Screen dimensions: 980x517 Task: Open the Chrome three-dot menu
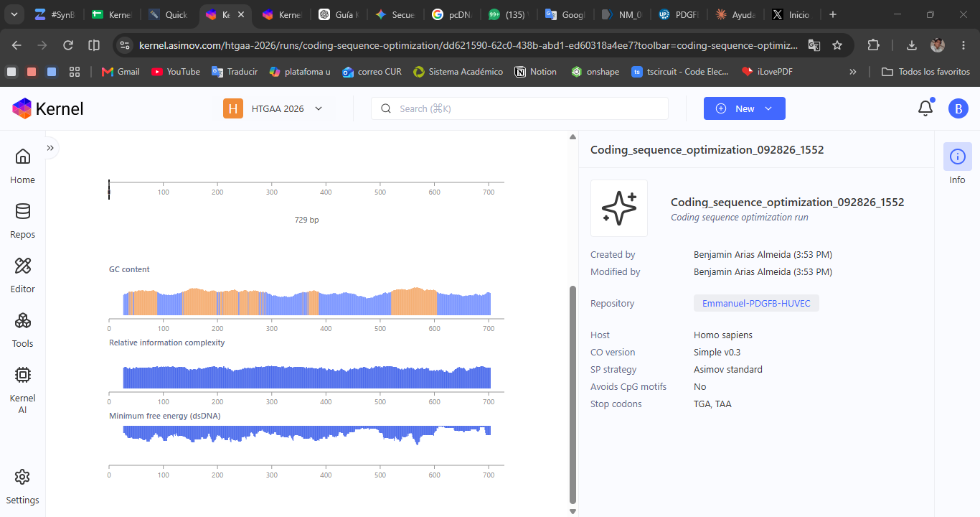963,45
